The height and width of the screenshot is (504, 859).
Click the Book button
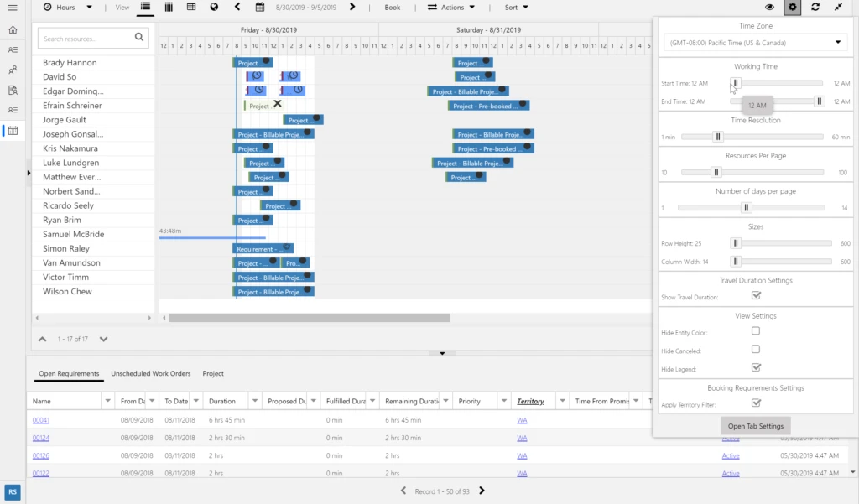392,8
